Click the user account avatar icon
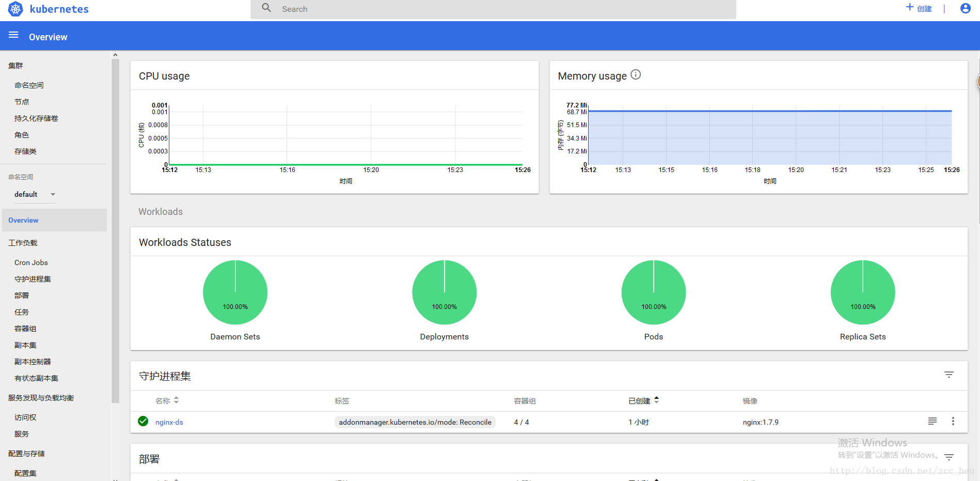980x481 pixels. click(965, 8)
